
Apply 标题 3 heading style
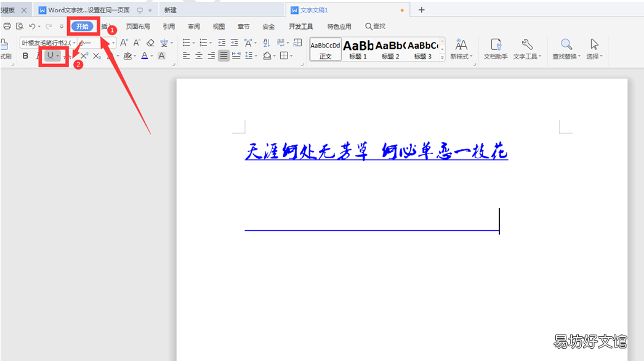[422, 50]
